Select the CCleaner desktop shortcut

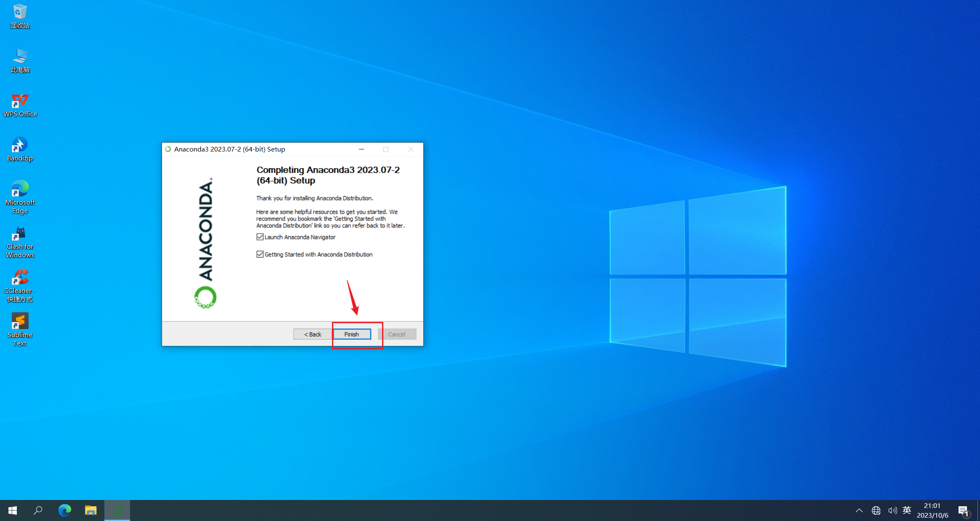coord(20,285)
